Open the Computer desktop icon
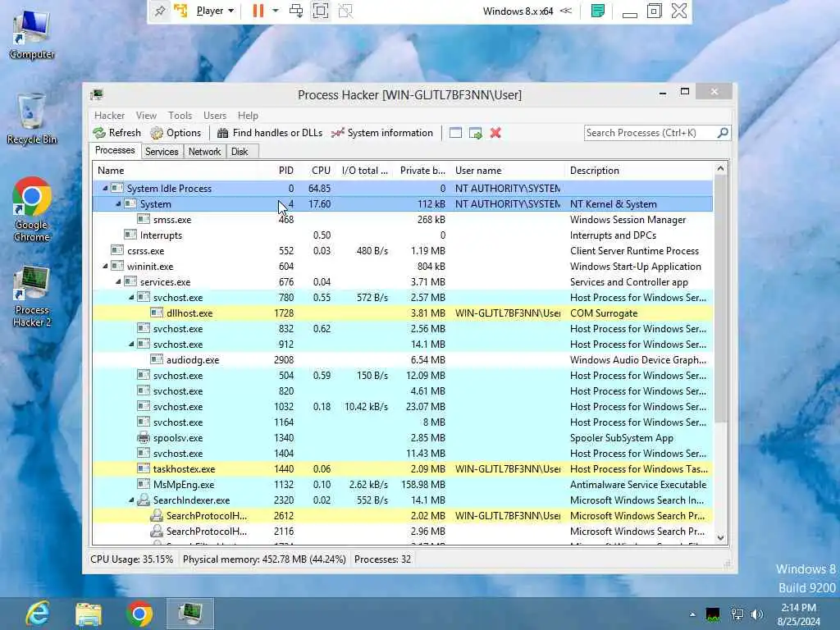The image size is (840, 630). [31, 34]
